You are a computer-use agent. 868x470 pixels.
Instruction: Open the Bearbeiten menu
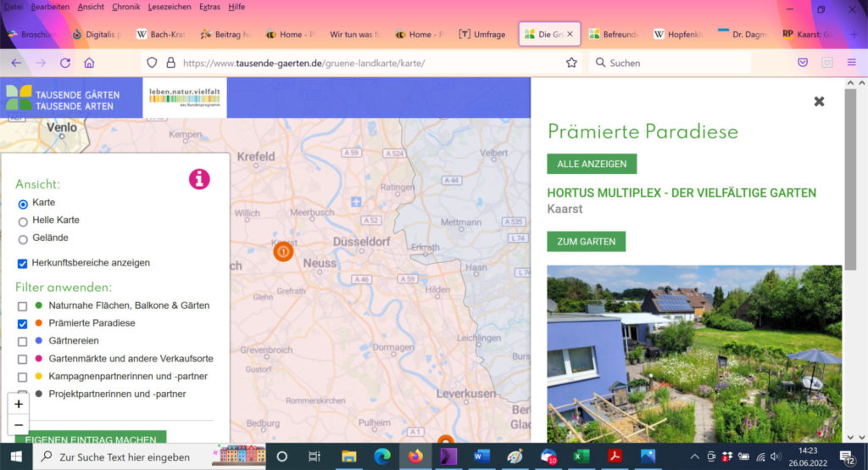tap(50, 7)
